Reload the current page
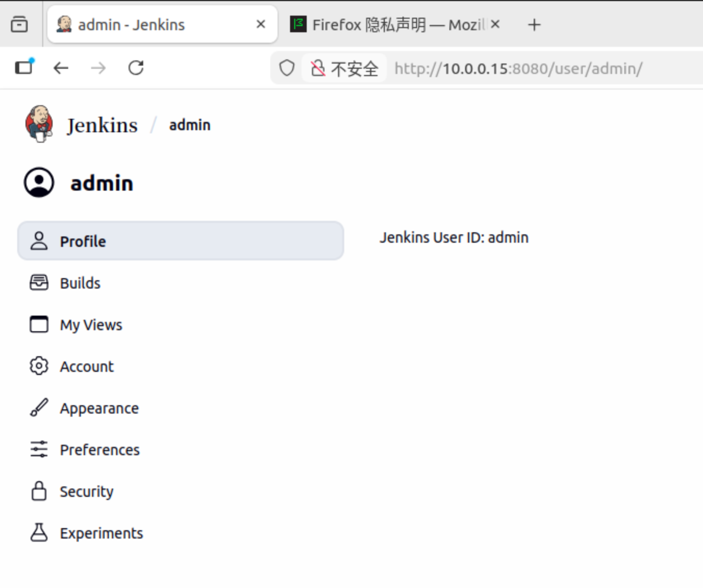This screenshot has width=703, height=588. [x=136, y=68]
